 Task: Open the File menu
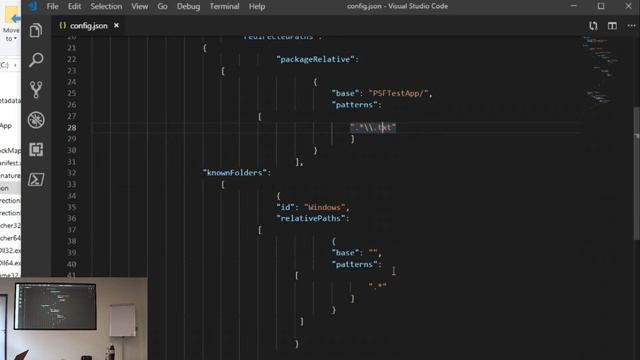point(52,6)
